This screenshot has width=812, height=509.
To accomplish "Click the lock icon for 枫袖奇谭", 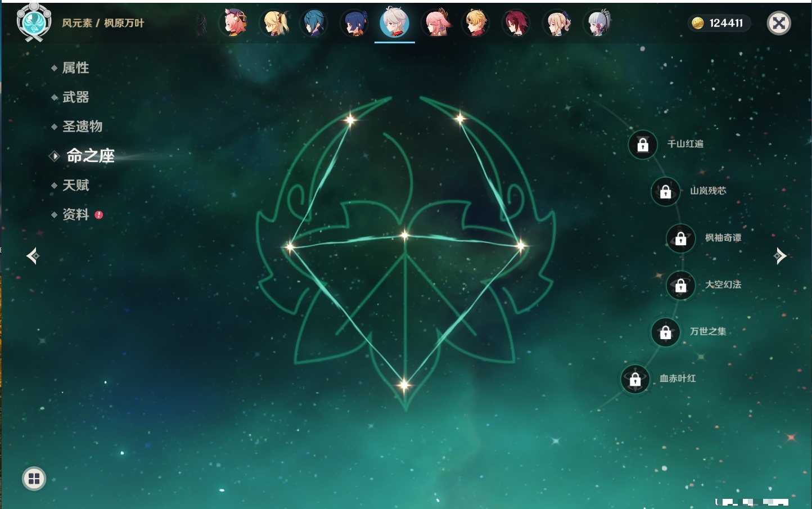I will click(x=680, y=238).
